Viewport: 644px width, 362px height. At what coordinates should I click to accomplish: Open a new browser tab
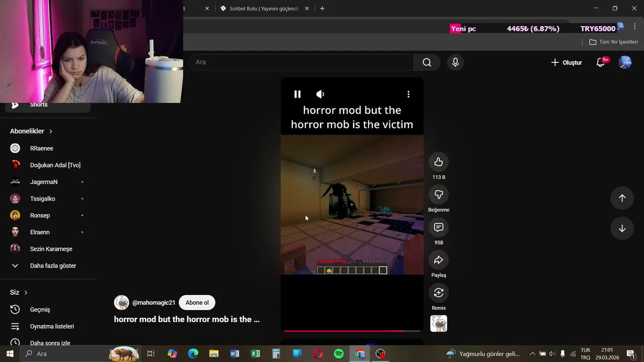coord(322,9)
